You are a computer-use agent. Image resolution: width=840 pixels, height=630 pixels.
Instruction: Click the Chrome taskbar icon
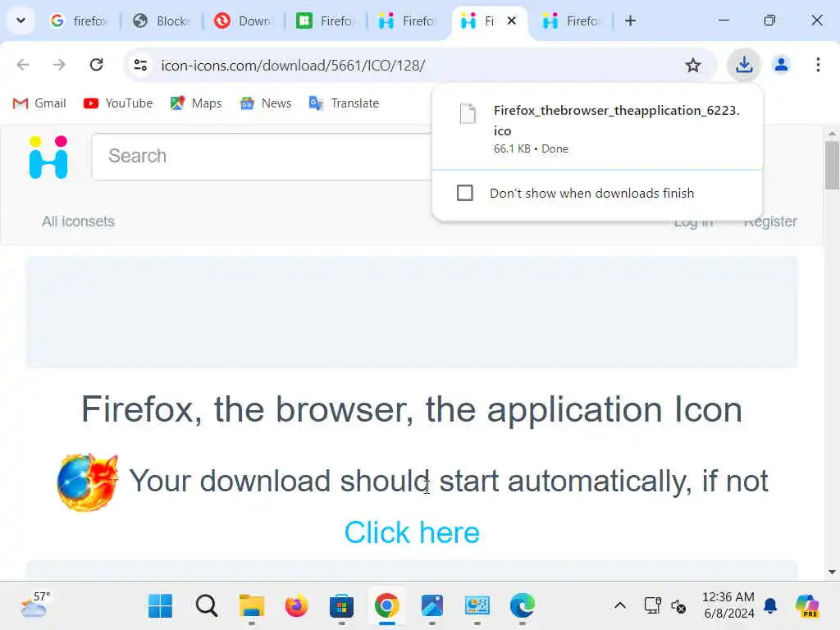[387, 606]
